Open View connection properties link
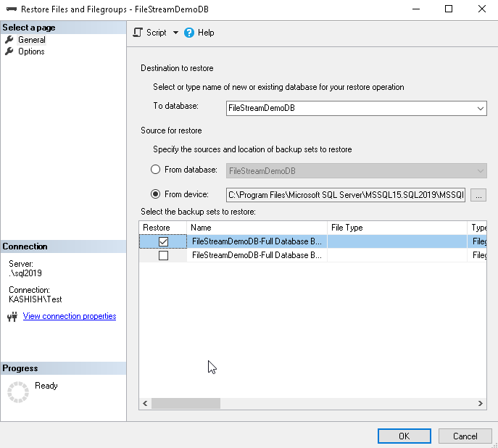 (x=70, y=316)
